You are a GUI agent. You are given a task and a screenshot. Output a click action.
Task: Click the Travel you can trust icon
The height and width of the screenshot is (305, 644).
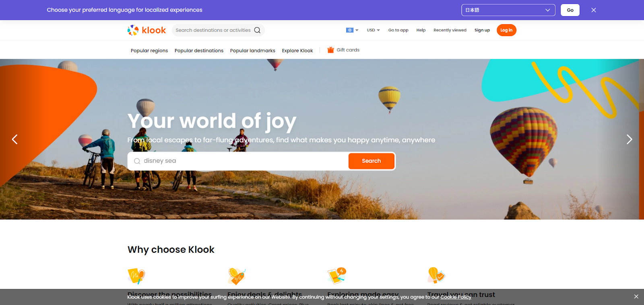pos(436,275)
